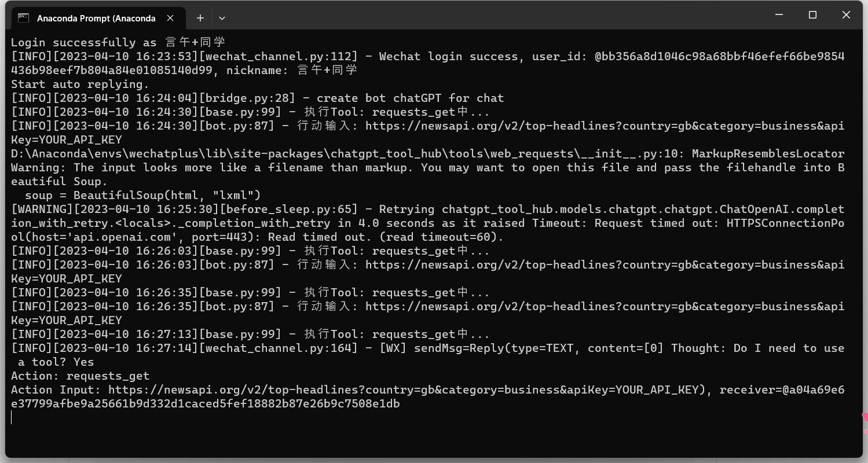Minimize the terminal window
The width and height of the screenshot is (868, 463).
click(778, 14)
